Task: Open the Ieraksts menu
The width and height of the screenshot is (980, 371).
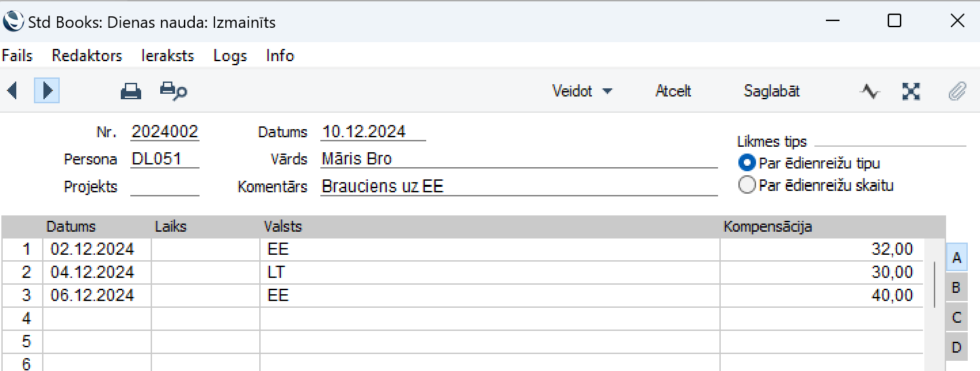Action: [168, 56]
